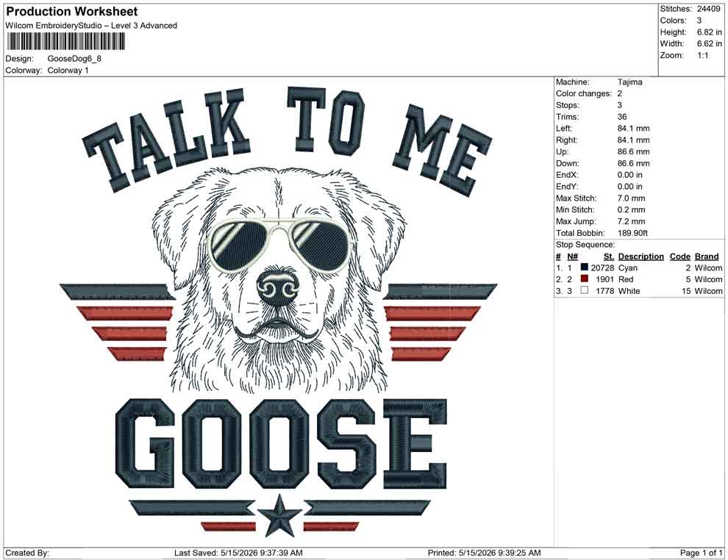Select the 'Colorway 1' value

tap(68, 71)
